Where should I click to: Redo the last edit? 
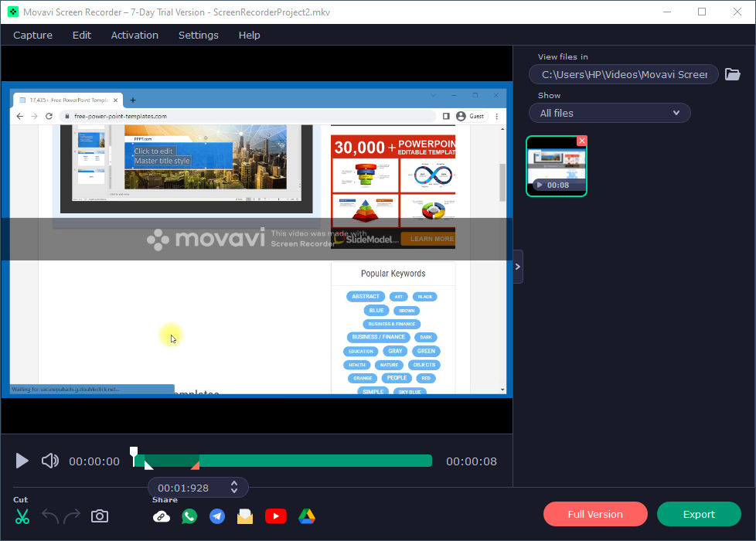(x=72, y=516)
